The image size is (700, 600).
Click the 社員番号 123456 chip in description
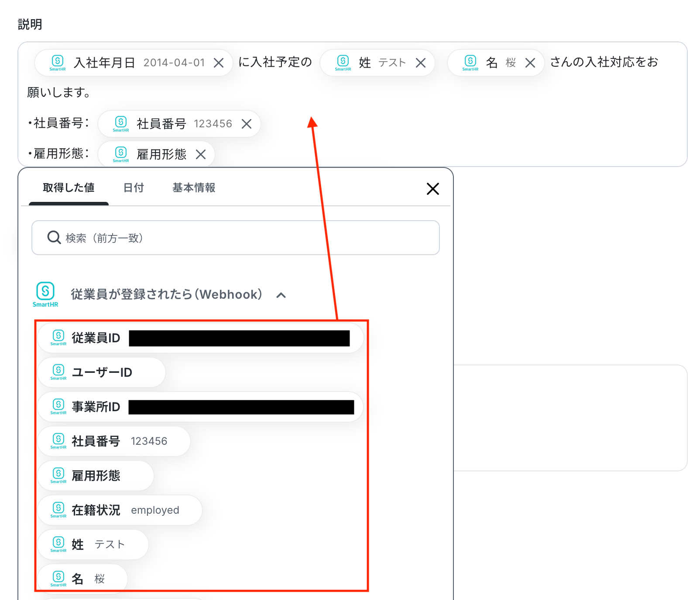coord(179,124)
